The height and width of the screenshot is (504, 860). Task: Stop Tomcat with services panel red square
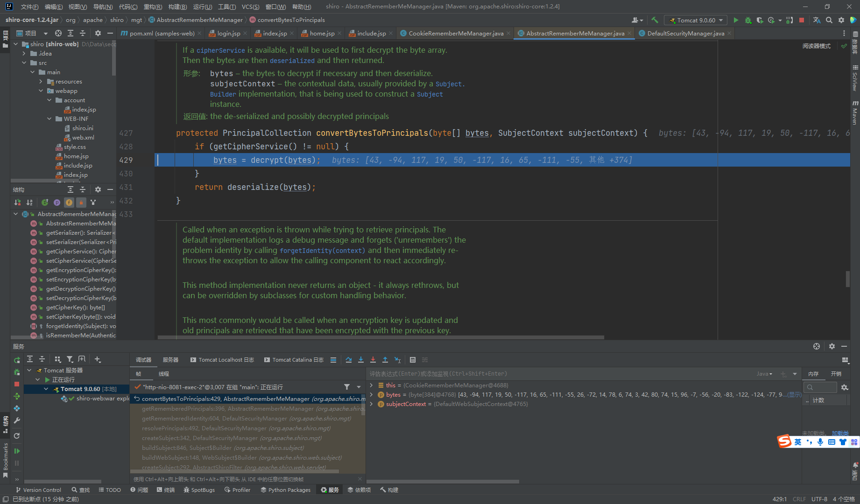[x=17, y=384]
